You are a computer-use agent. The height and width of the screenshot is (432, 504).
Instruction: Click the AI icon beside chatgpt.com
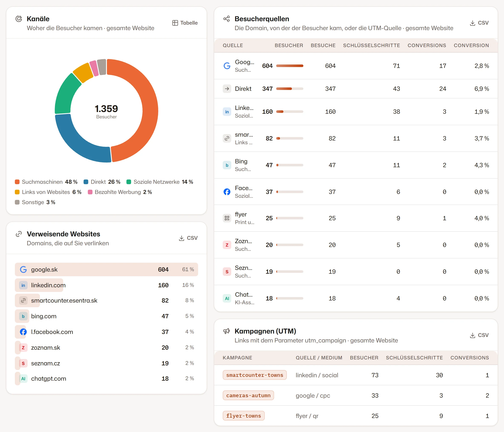pyautogui.click(x=23, y=379)
